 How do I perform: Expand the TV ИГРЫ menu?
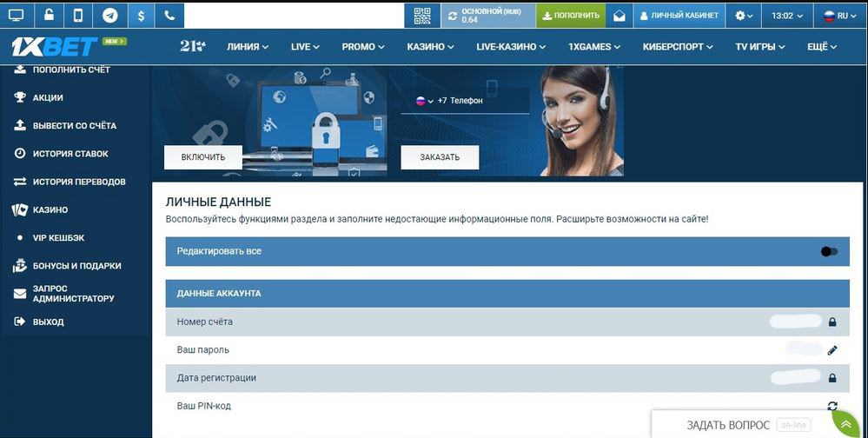(760, 47)
